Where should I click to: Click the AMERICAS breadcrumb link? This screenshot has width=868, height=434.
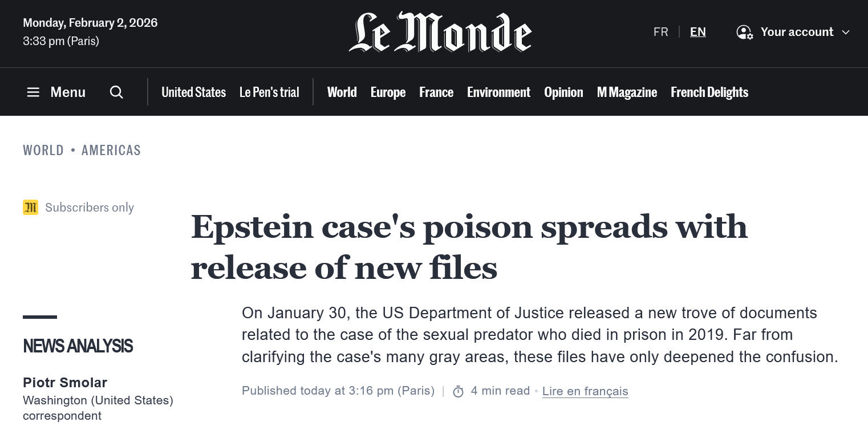[x=111, y=151]
